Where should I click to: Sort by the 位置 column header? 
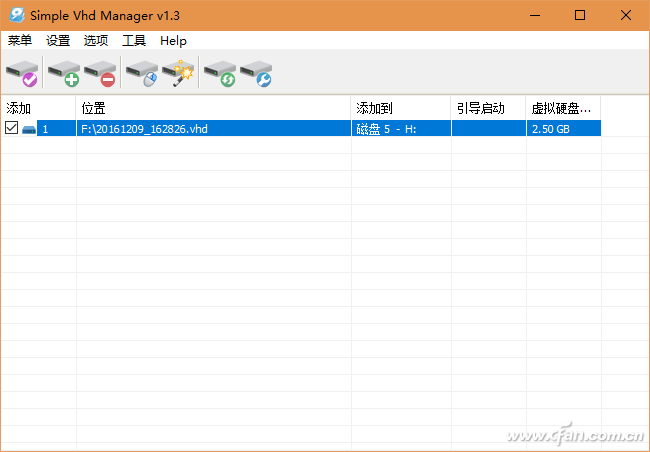(x=213, y=108)
